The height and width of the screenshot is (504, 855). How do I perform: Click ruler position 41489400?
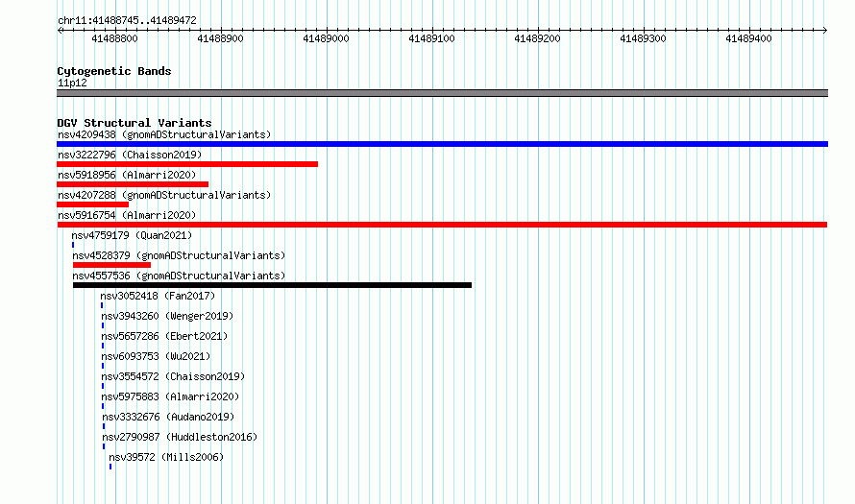748,38
